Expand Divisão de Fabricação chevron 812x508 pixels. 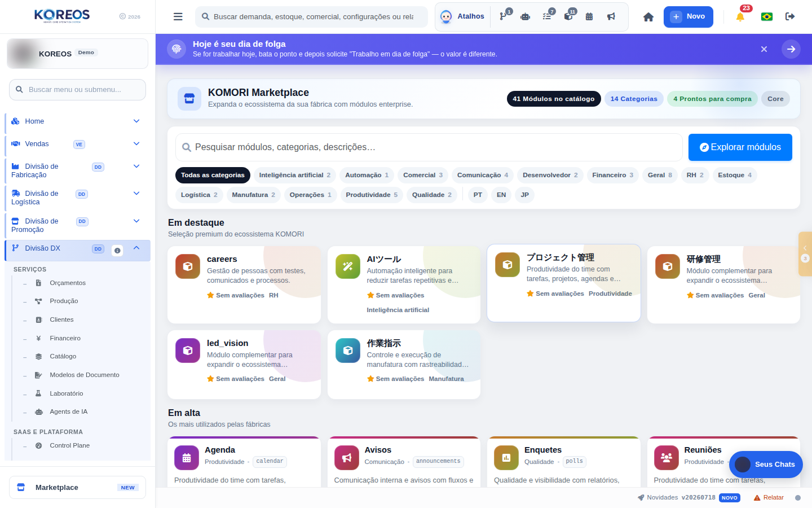pos(136,167)
